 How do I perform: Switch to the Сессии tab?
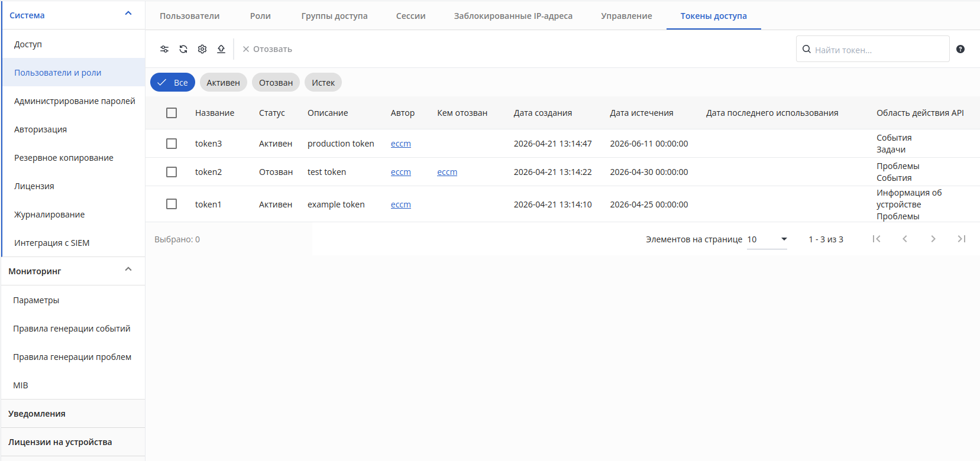pyautogui.click(x=410, y=16)
